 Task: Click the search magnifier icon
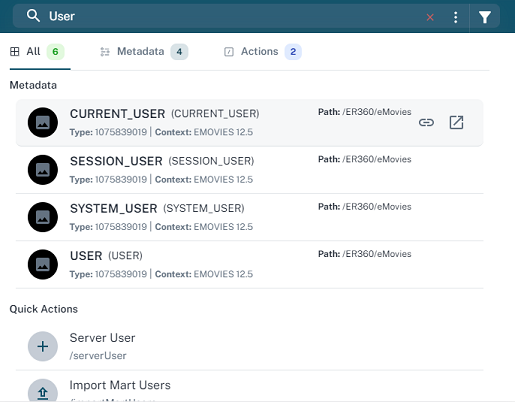(33, 16)
